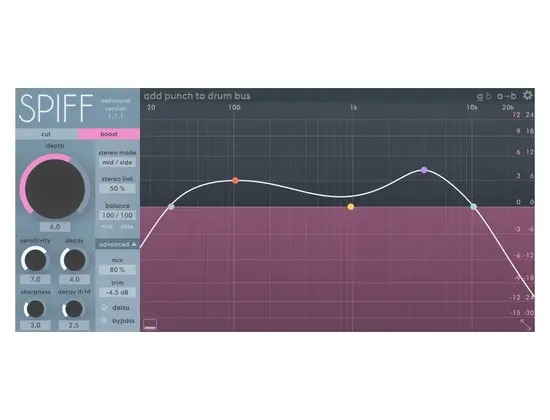Click the sharpness knob
Viewport: 550px width, 420px height.
coord(35,309)
